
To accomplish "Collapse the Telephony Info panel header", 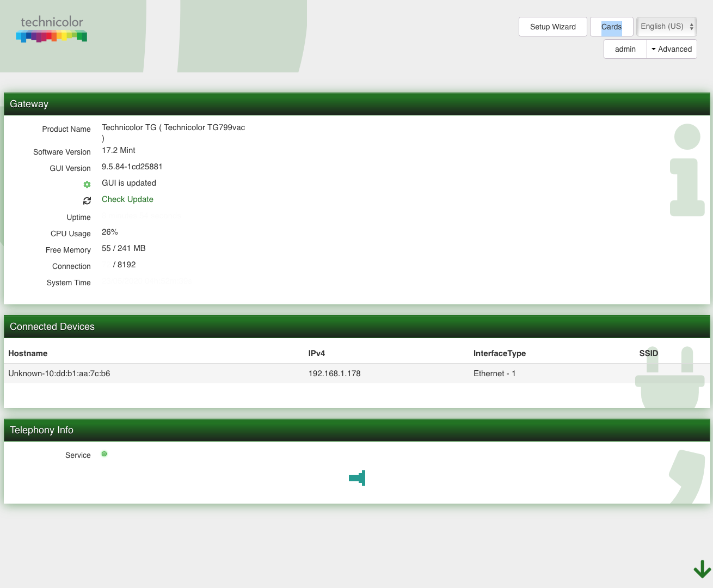I will (41, 430).
